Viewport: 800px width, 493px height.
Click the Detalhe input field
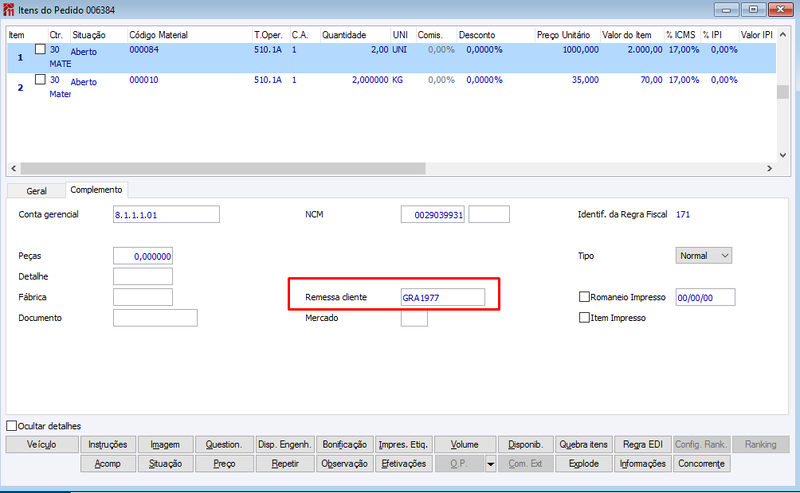[143, 276]
